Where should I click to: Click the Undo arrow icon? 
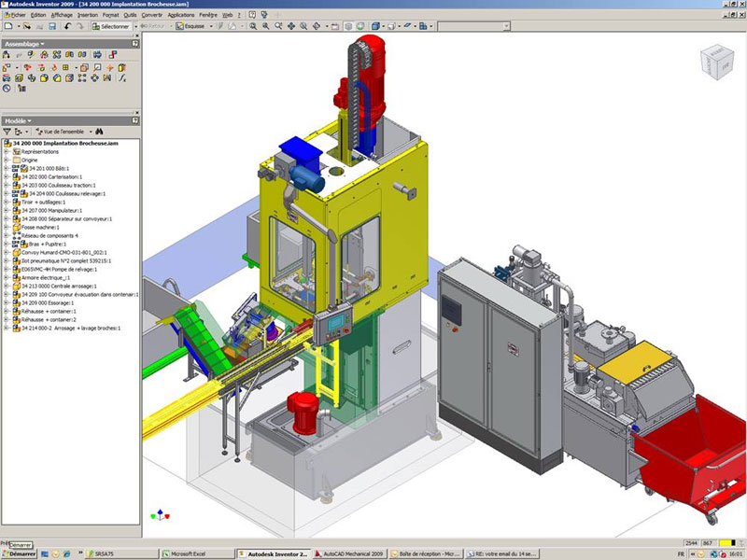pos(70,26)
